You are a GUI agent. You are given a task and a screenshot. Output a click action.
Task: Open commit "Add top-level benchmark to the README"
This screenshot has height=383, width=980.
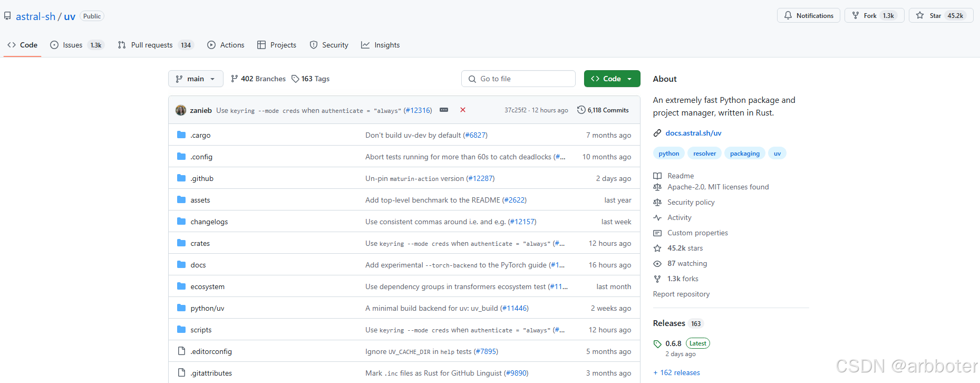click(433, 200)
